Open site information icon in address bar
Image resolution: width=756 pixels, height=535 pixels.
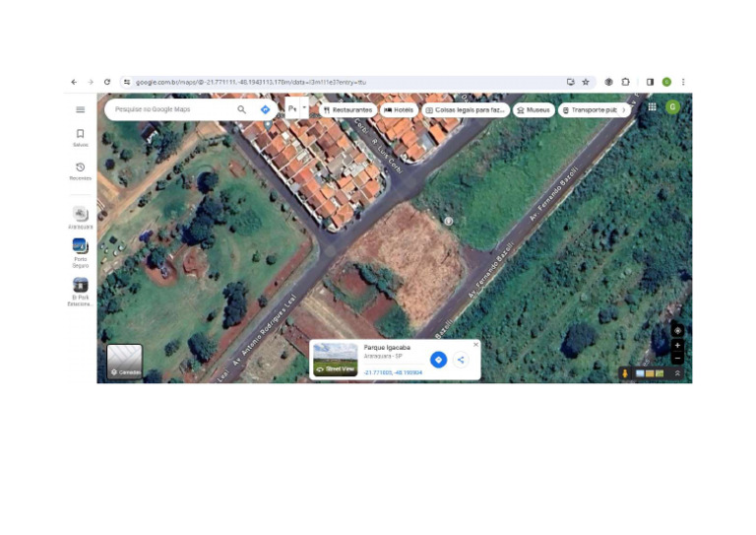127,82
